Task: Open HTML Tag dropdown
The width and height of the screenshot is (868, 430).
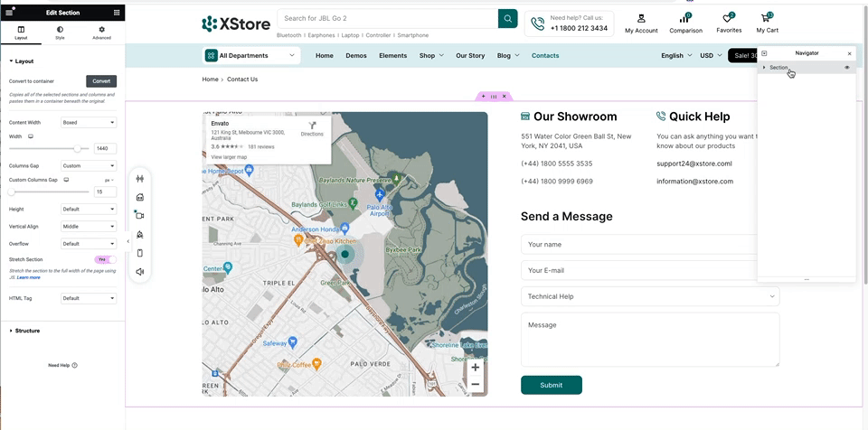Action: 89,298
